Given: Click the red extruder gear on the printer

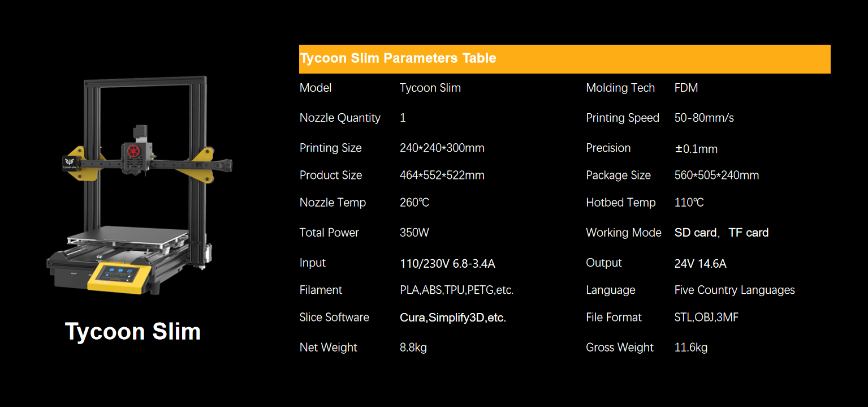Looking at the screenshot, I should 133,152.
